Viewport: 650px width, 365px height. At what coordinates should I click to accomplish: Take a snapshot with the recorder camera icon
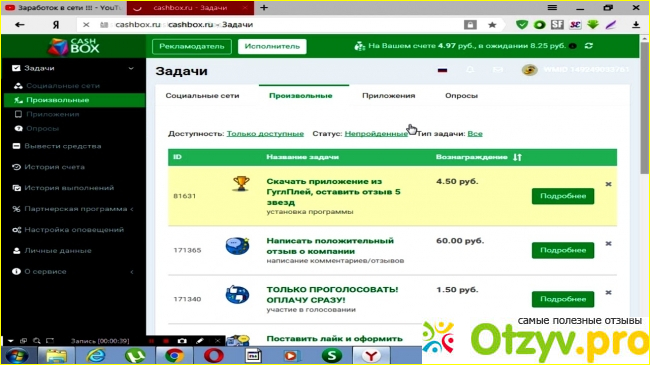(x=182, y=341)
